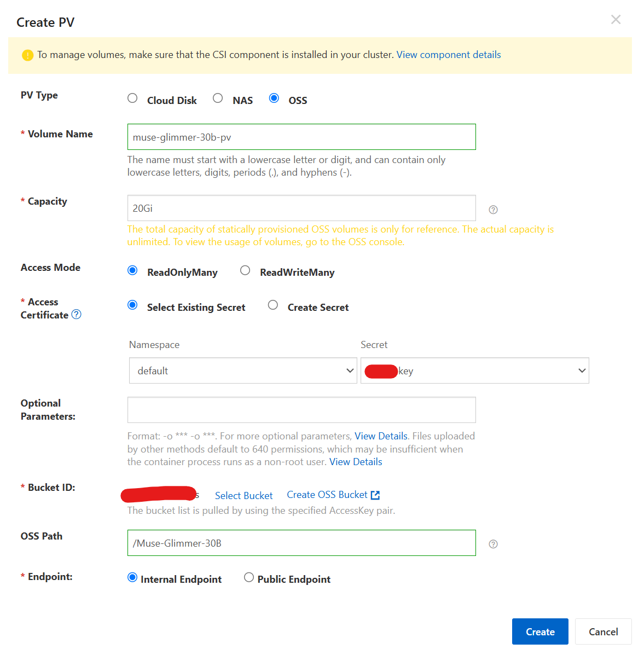Select the Cloud Disk PV type

(132, 98)
